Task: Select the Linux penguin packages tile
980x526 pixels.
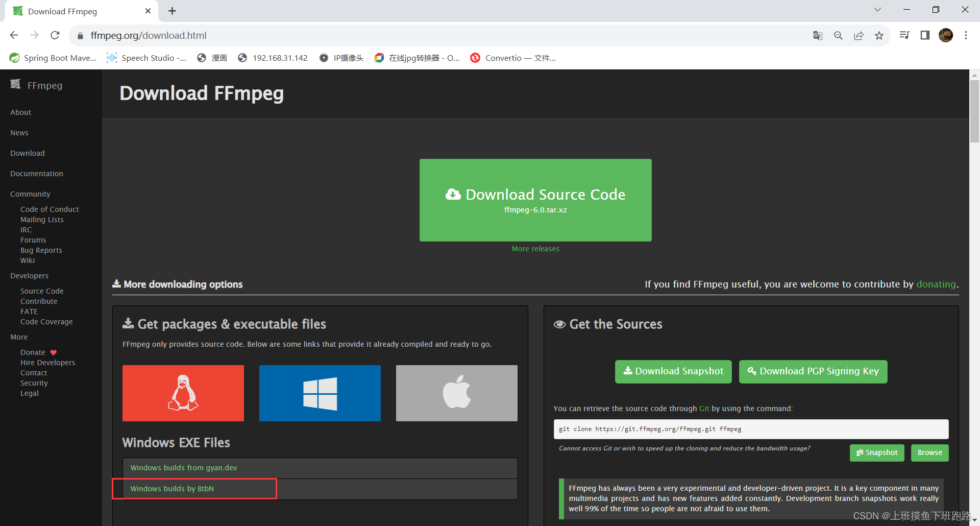Action: coord(183,393)
